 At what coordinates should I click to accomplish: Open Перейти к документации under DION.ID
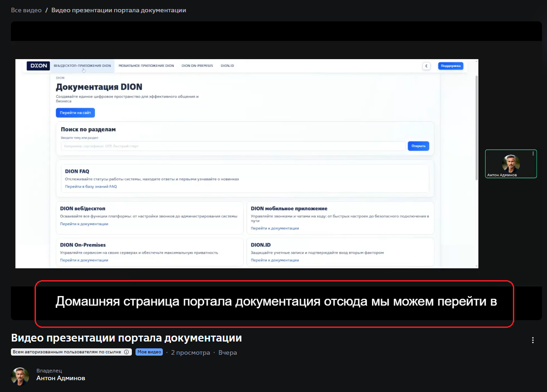point(275,260)
